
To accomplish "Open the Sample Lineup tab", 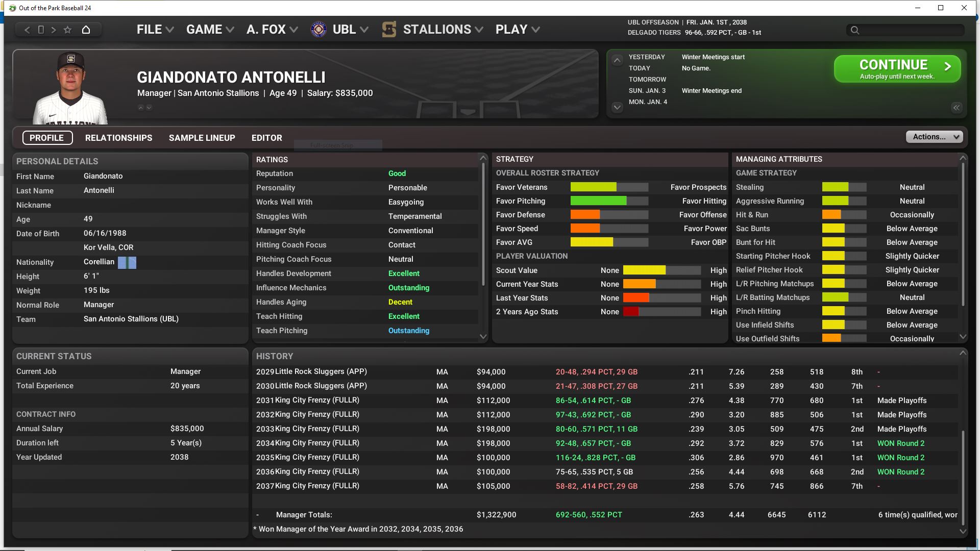I will (202, 138).
